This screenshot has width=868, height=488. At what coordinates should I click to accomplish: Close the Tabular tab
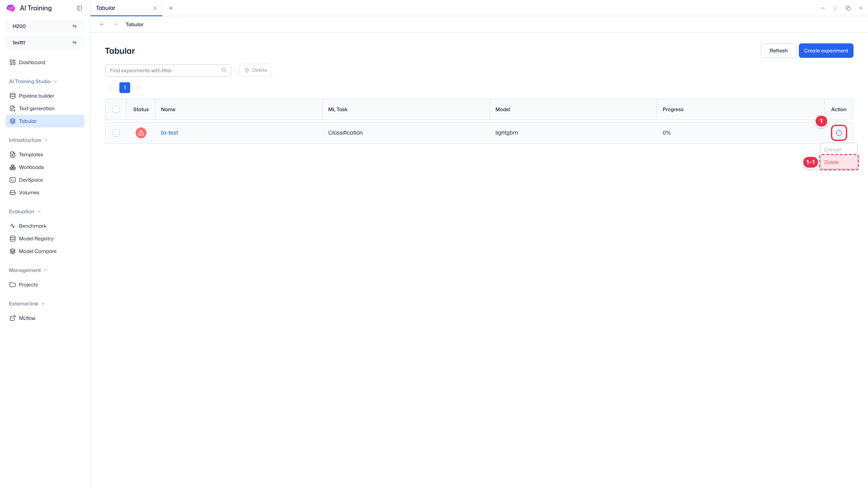click(155, 8)
